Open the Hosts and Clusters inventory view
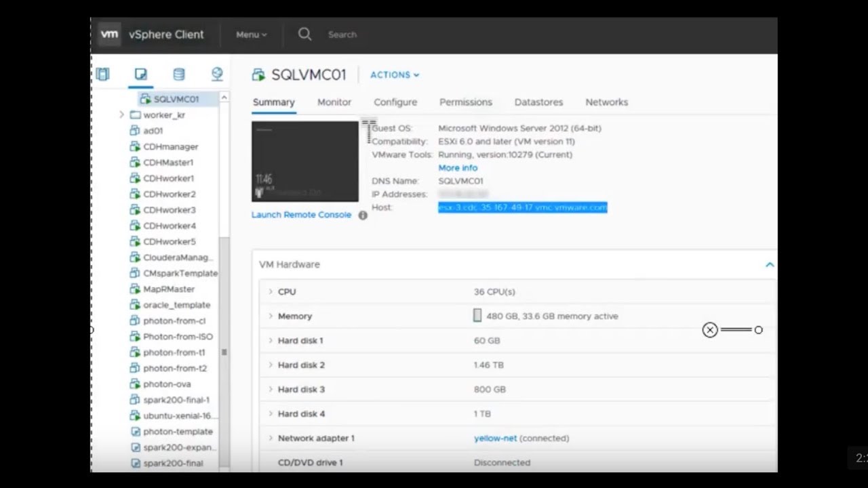The width and height of the screenshot is (868, 488). pos(102,74)
